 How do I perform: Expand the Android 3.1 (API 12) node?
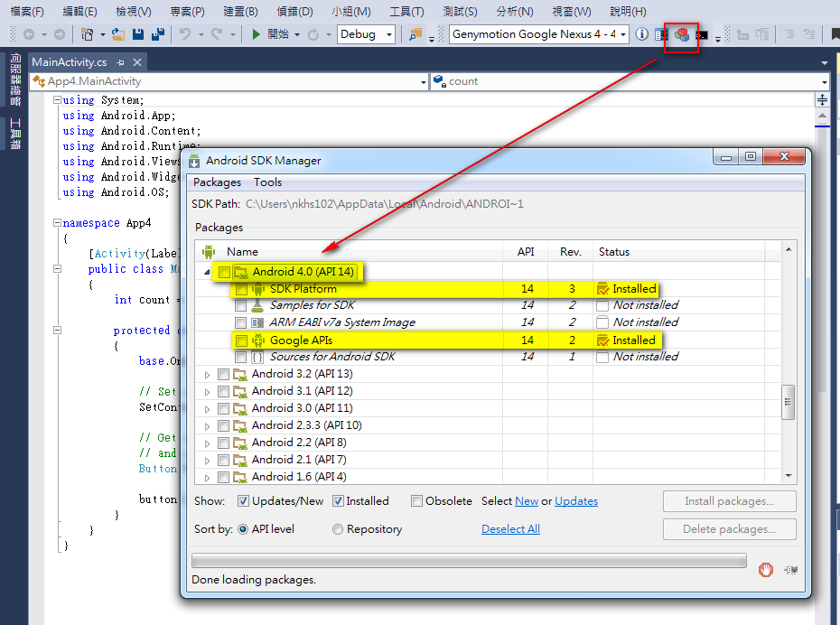(x=208, y=391)
